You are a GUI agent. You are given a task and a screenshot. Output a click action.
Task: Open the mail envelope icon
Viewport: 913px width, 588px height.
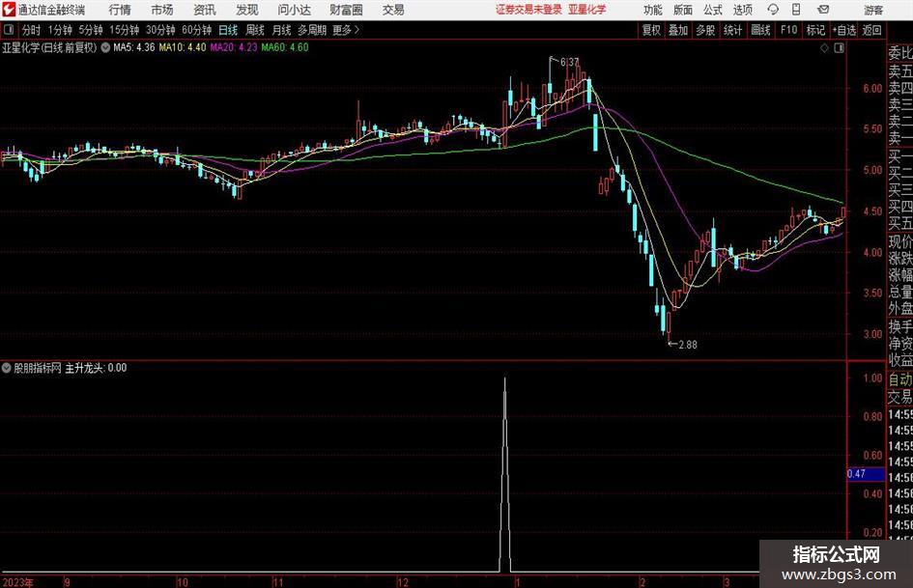[x=823, y=10]
